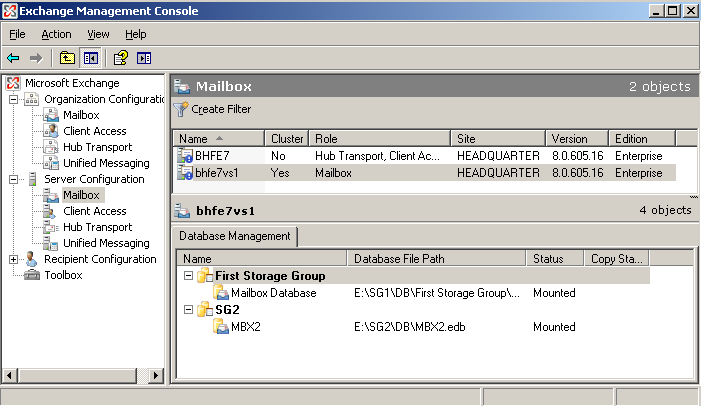Sort servers by the Name column header
The height and width of the screenshot is (406, 701).
(x=219, y=139)
